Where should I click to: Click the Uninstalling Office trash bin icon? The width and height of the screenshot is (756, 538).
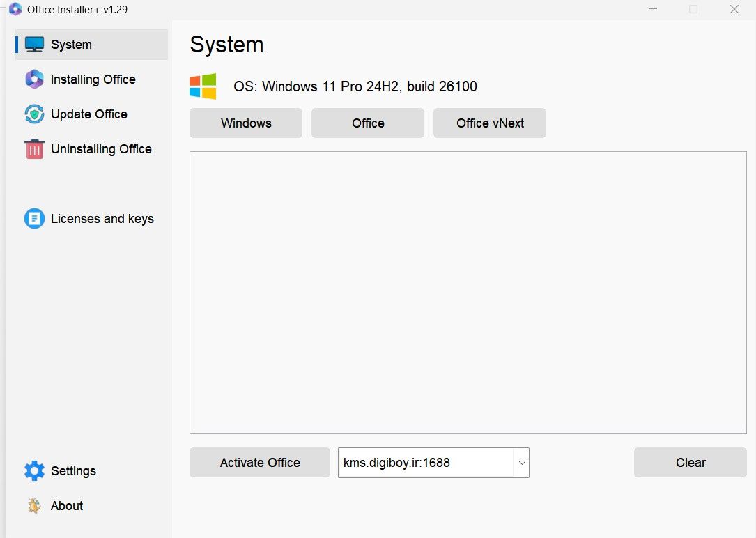click(x=34, y=149)
